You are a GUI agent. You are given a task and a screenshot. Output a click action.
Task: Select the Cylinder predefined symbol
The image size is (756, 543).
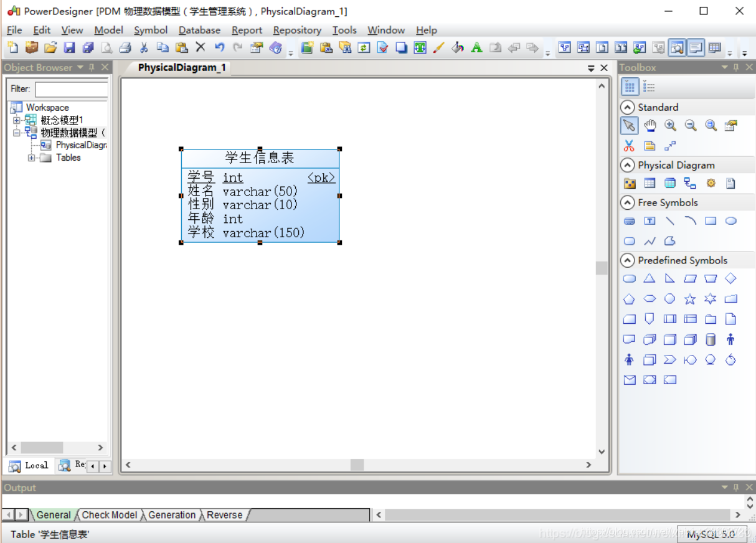tap(711, 340)
